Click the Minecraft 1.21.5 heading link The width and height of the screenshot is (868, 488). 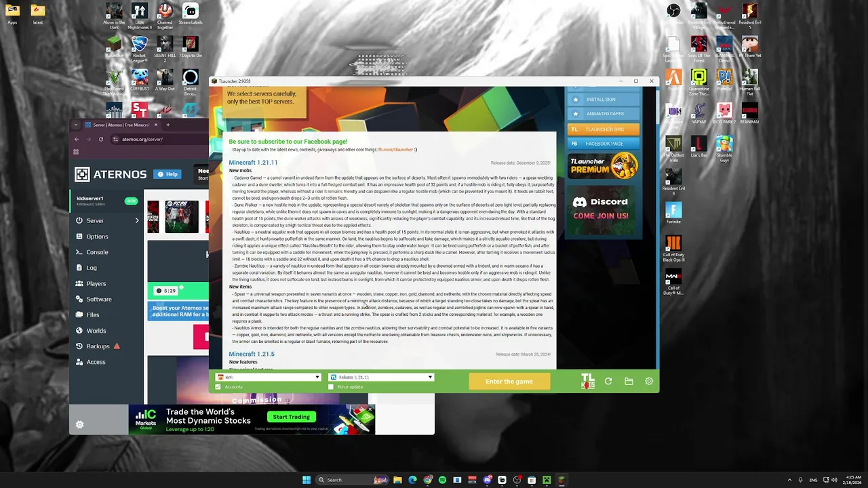252,354
